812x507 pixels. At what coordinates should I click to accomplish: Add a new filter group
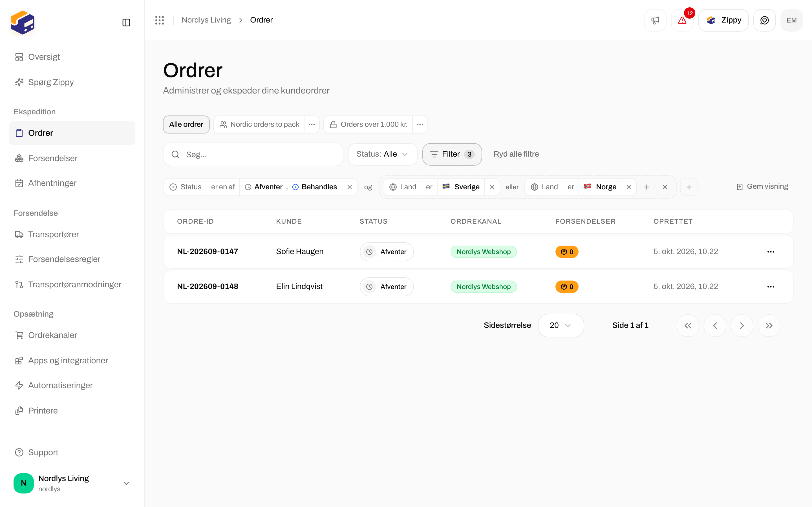[689, 187]
